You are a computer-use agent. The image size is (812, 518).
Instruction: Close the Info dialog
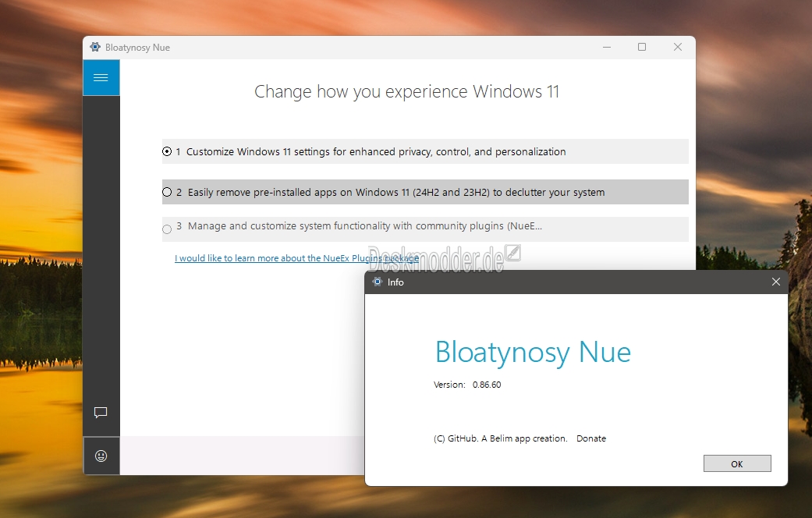click(776, 282)
